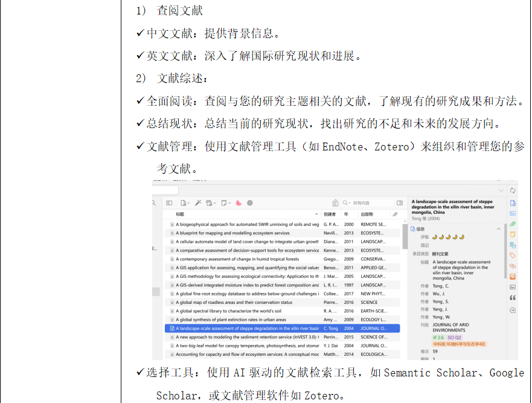
Task: Click publication cell SCIENCE in roadless areas row
Action: tap(369, 302)
